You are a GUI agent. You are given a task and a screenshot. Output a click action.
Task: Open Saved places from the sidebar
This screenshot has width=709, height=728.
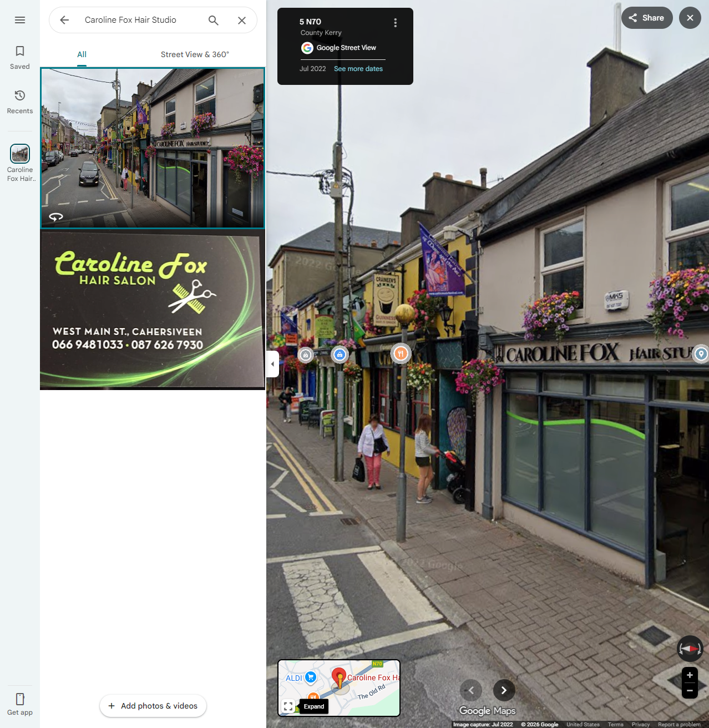tap(19, 57)
